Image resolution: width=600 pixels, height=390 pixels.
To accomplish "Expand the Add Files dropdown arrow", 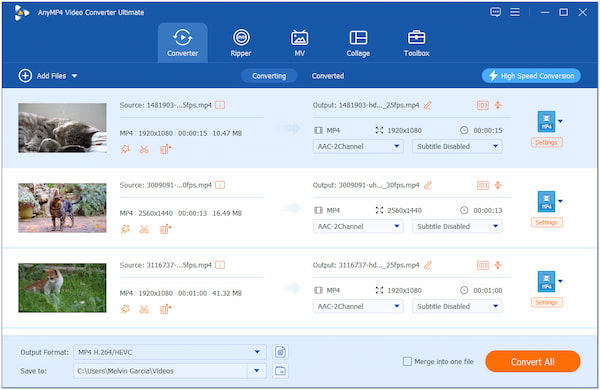I will point(75,76).
